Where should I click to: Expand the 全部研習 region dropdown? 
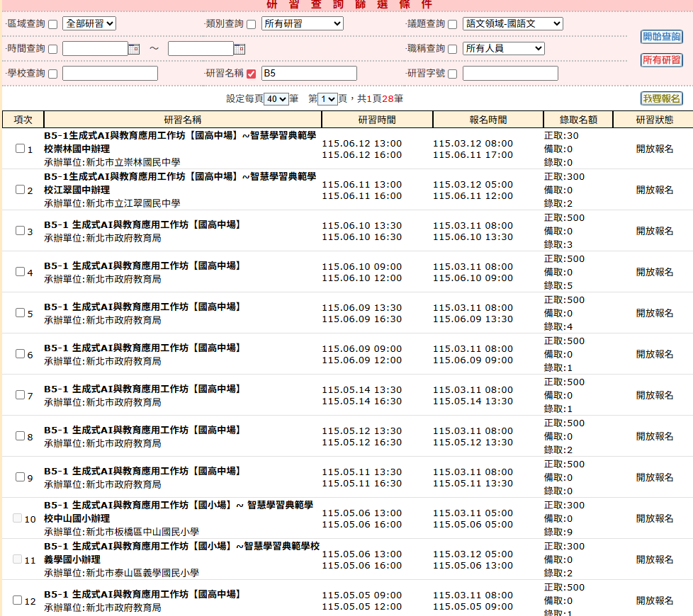89,23
